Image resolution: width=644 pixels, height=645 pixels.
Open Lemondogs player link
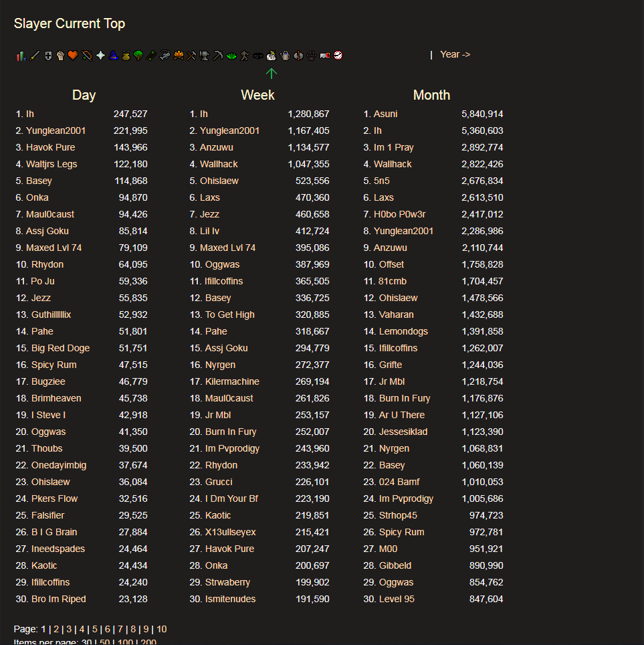click(x=403, y=332)
